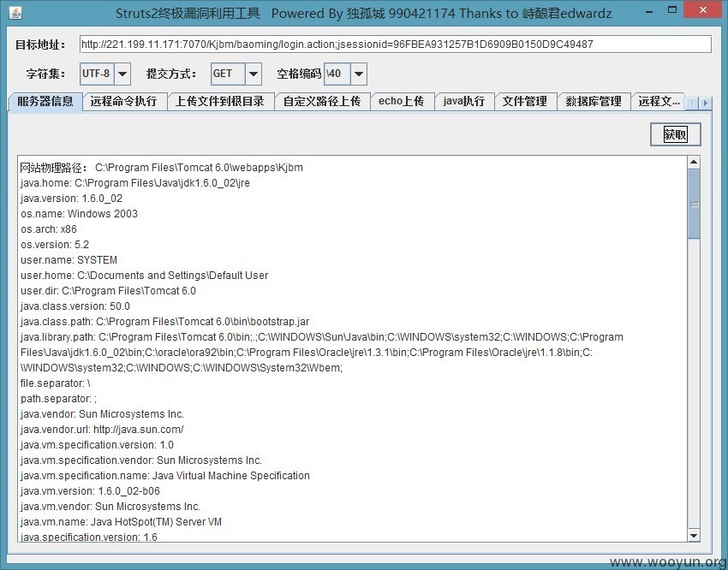Image resolution: width=728 pixels, height=570 pixels.
Task: Minimize the Struts2 tool window
Action: click(647, 9)
